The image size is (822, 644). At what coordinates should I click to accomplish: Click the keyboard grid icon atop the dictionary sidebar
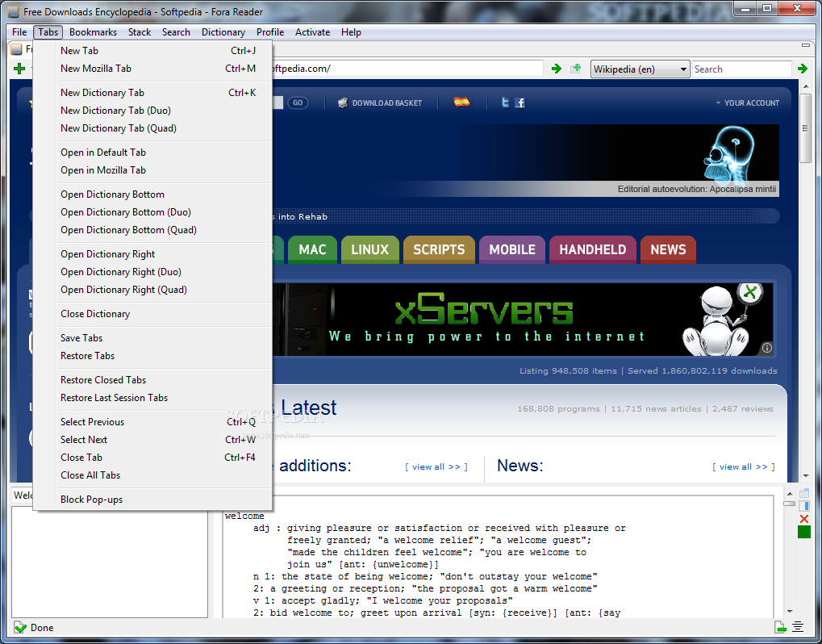click(803, 493)
